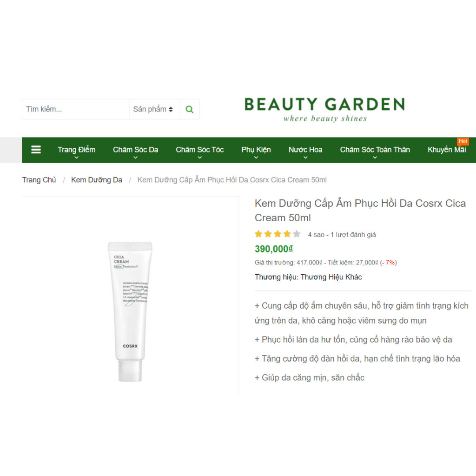Click the green search magnifier icon
Viewport: 476px width, 476px height.
coord(190,109)
